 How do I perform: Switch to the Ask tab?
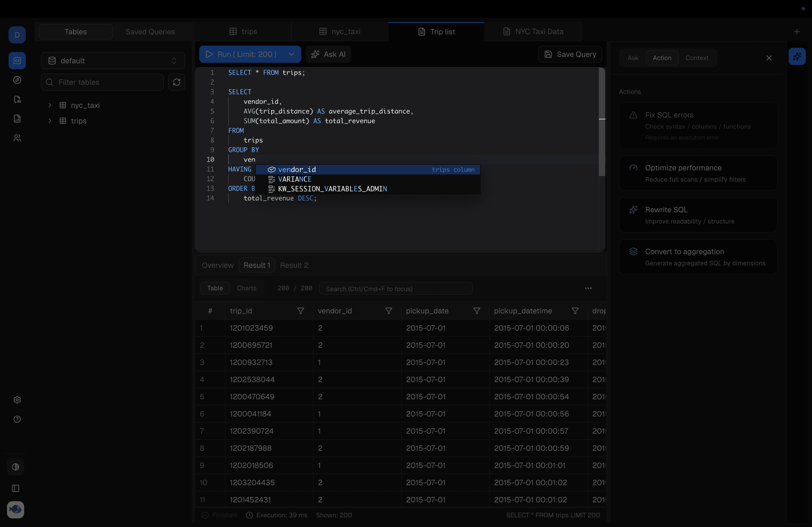pyautogui.click(x=633, y=58)
